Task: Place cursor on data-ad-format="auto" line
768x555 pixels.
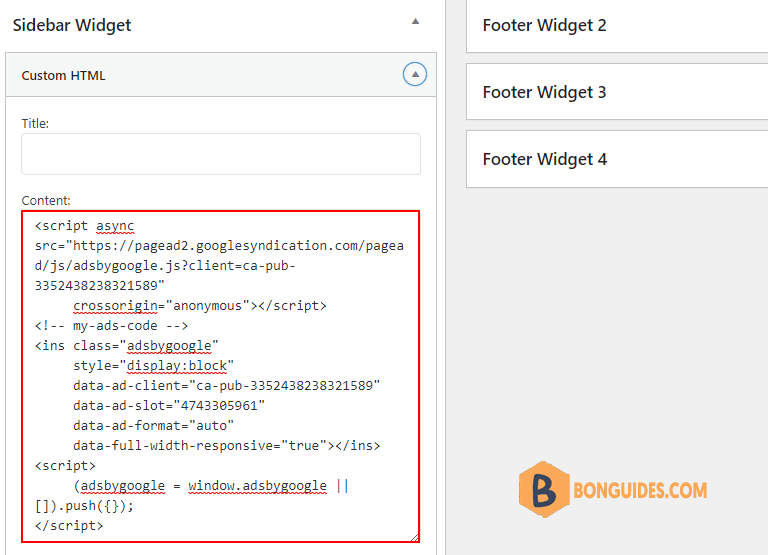Action: 153,426
